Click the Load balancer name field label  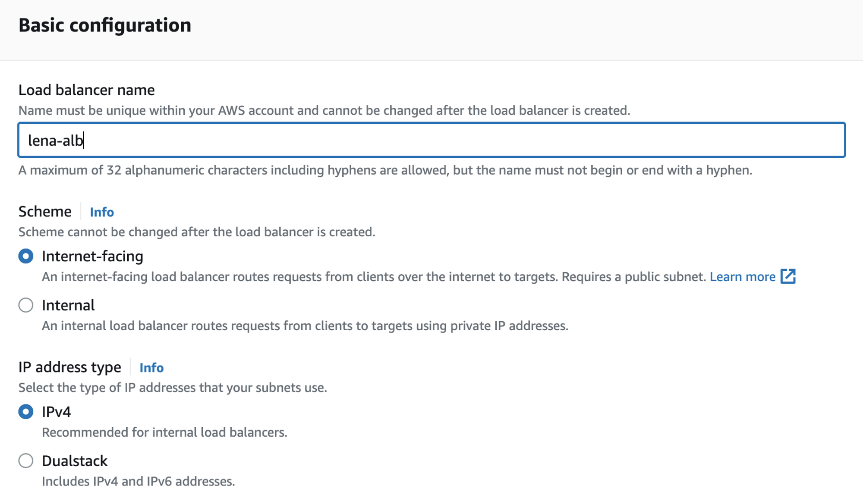86,90
